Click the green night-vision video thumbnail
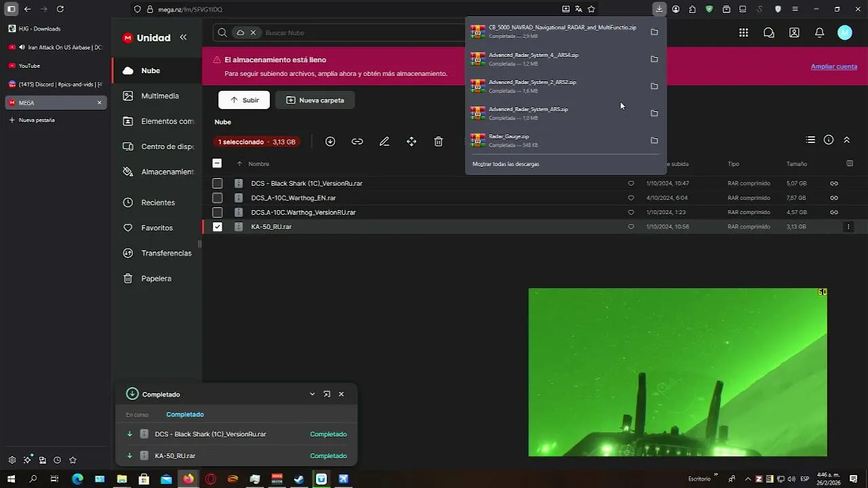The height and width of the screenshot is (488, 868). [678, 372]
